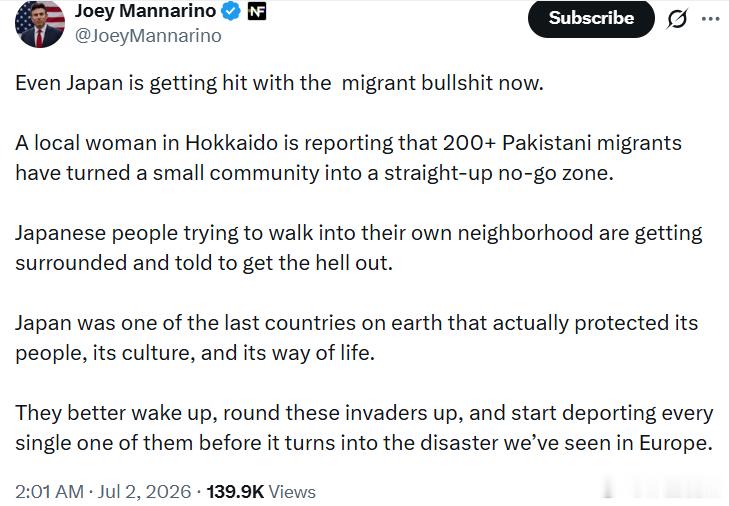Click the text 'its way of life'
729x506 pixels.
pos(309,353)
